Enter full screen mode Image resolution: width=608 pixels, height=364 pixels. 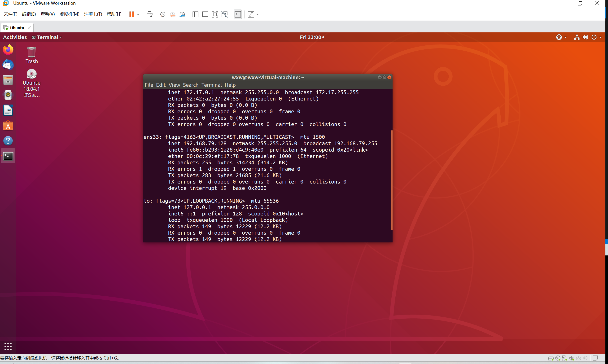pyautogui.click(x=214, y=14)
